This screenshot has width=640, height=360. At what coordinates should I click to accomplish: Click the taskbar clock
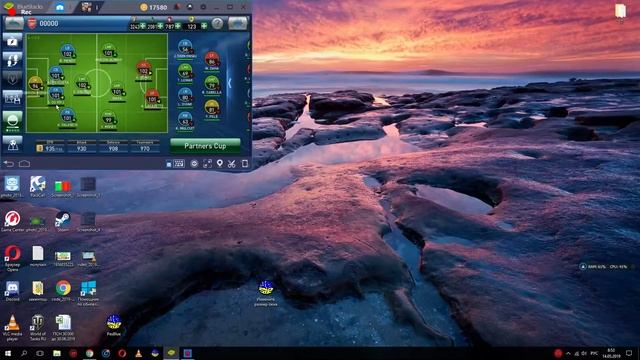coord(611,353)
